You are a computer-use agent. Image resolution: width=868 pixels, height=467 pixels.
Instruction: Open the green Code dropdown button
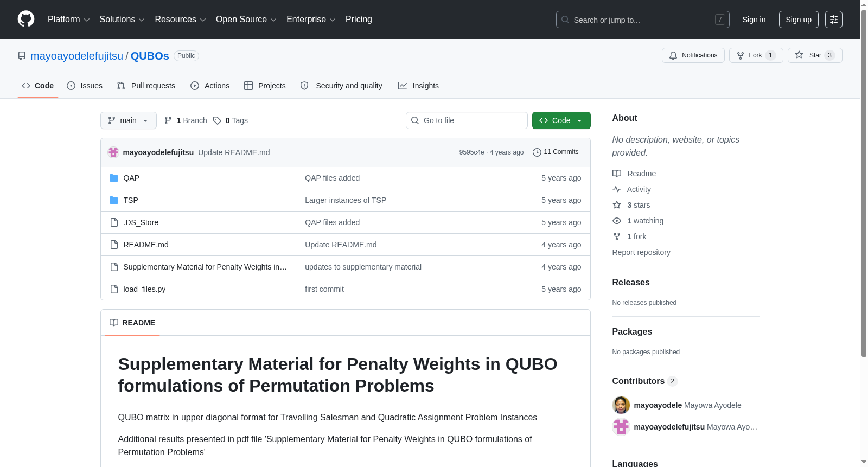pyautogui.click(x=561, y=120)
